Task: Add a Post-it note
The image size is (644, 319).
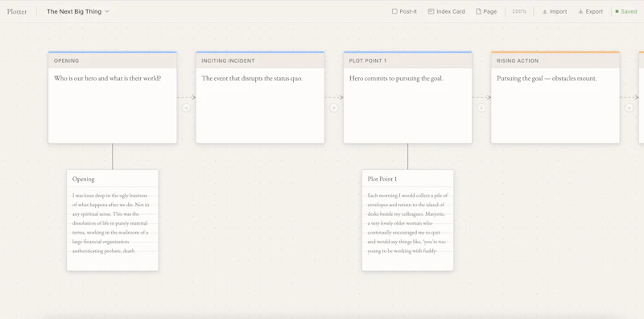Action: coord(404,11)
